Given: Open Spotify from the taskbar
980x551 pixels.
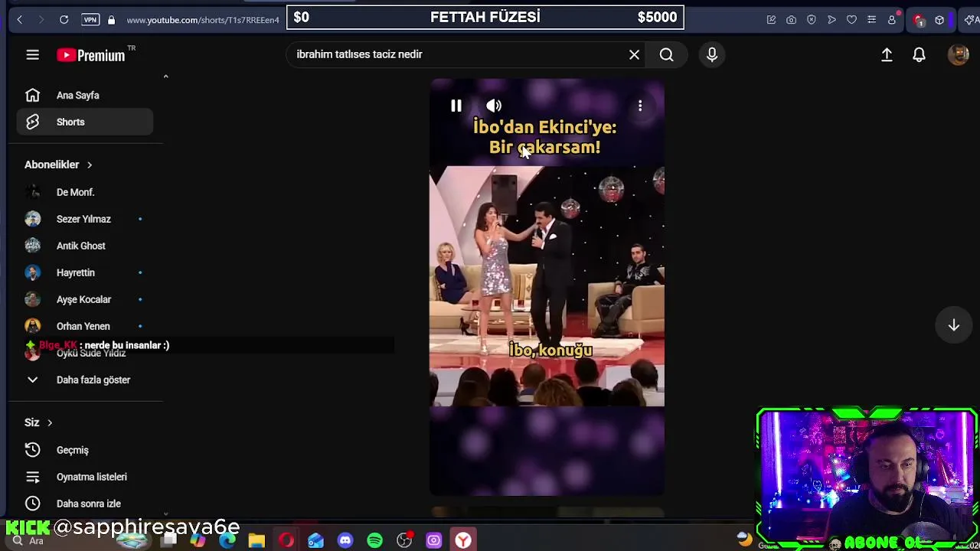Looking at the screenshot, I should tap(374, 541).
